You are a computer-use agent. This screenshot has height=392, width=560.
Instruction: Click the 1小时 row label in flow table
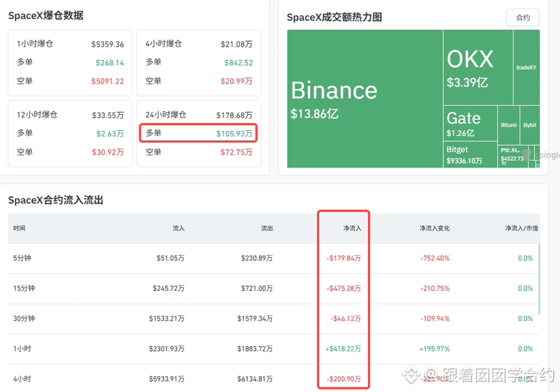(x=22, y=349)
